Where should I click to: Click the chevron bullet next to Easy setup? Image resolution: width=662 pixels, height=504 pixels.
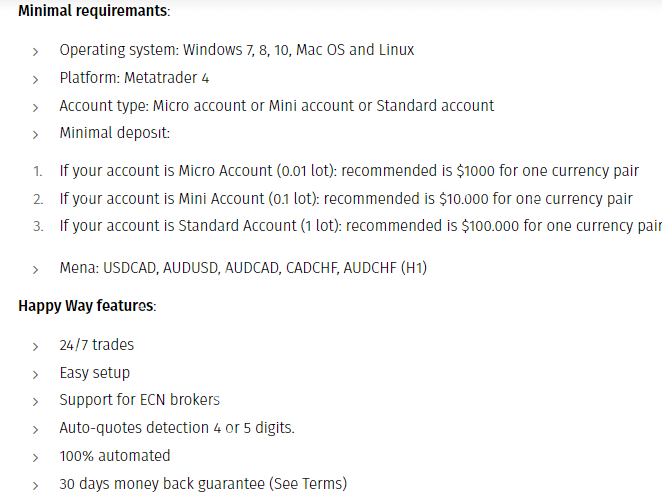(36, 373)
